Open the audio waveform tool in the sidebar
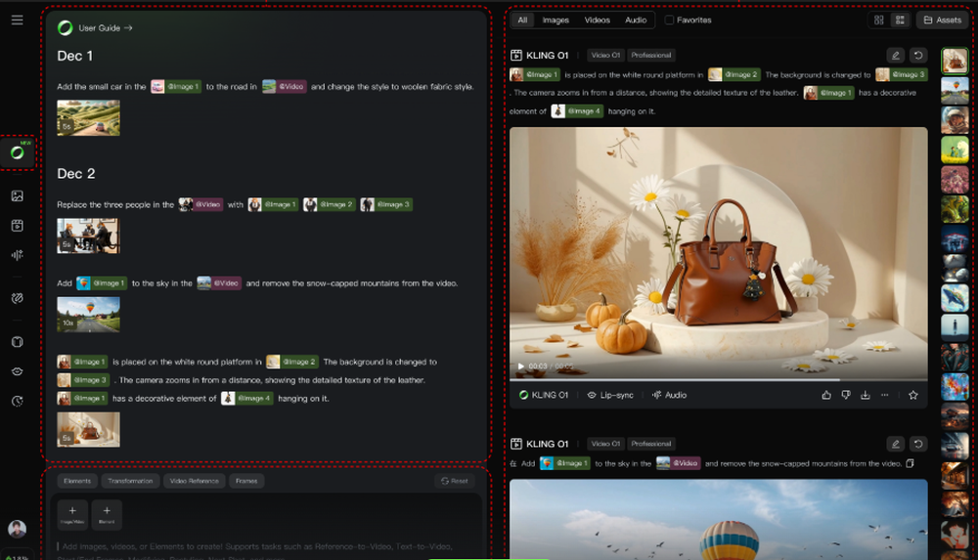The image size is (978, 560). tap(18, 254)
